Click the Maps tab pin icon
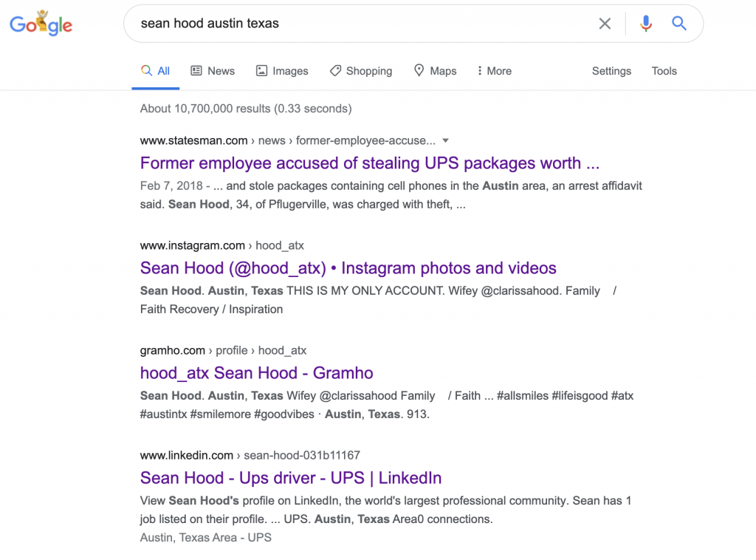The height and width of the screenshot is (560, 756). [x=419, y=70]
